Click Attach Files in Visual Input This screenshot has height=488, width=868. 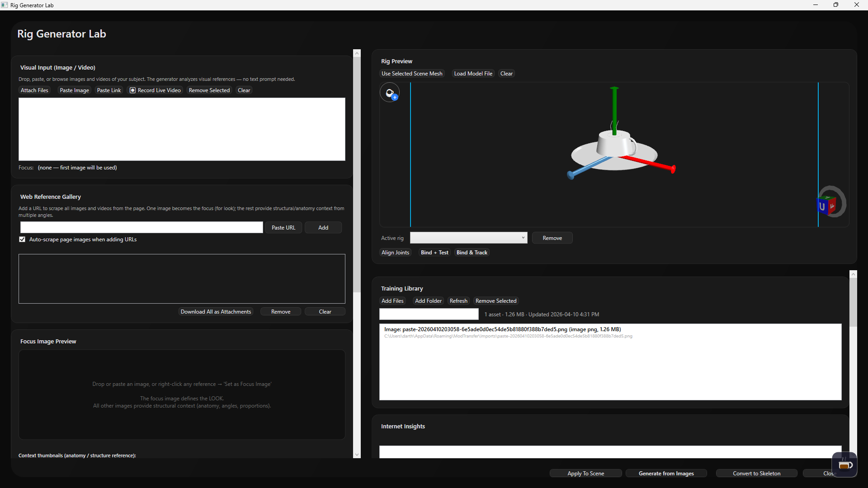click(34, 90)
